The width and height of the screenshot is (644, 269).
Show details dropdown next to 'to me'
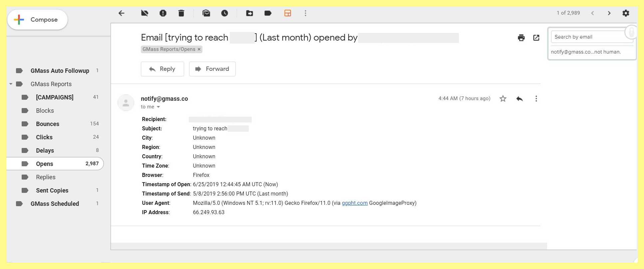click(158, 107)
